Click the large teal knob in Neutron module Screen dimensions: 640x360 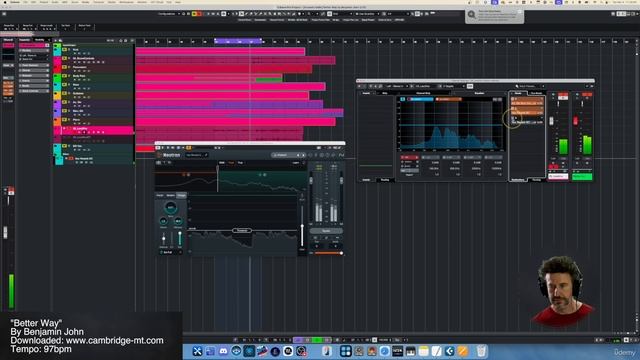[x=171, y=207]
